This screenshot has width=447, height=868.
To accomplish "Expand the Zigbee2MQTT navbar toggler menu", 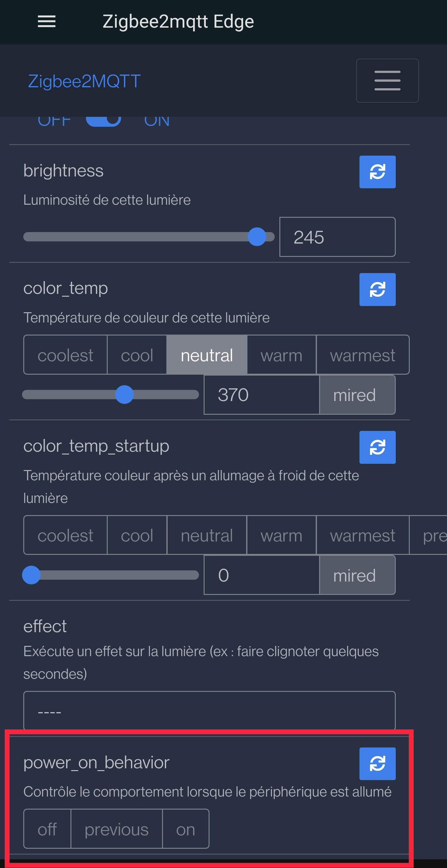I will tap(387, 80).
